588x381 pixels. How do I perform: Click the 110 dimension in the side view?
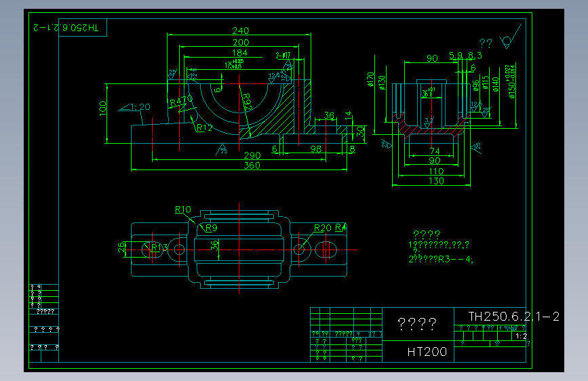[x=436, y=172]
